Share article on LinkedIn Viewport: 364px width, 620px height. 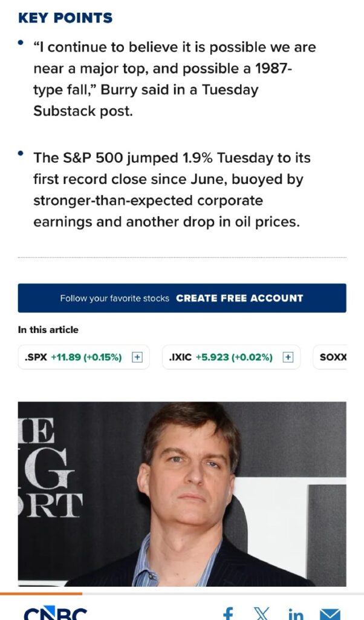[296, 614]
